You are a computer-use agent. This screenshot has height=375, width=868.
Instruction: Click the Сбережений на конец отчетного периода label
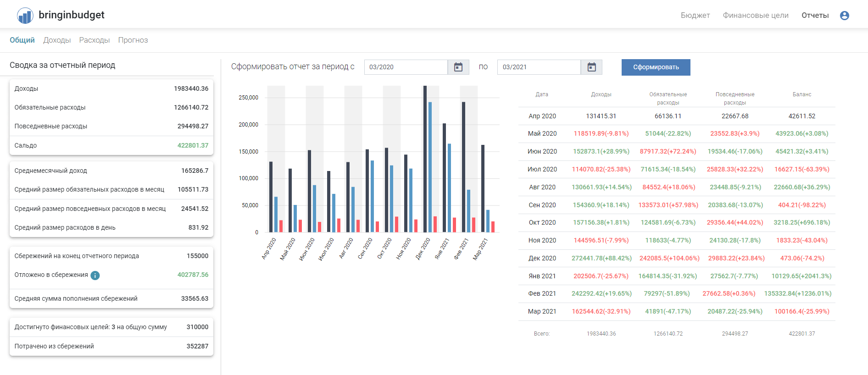point(77,256)
